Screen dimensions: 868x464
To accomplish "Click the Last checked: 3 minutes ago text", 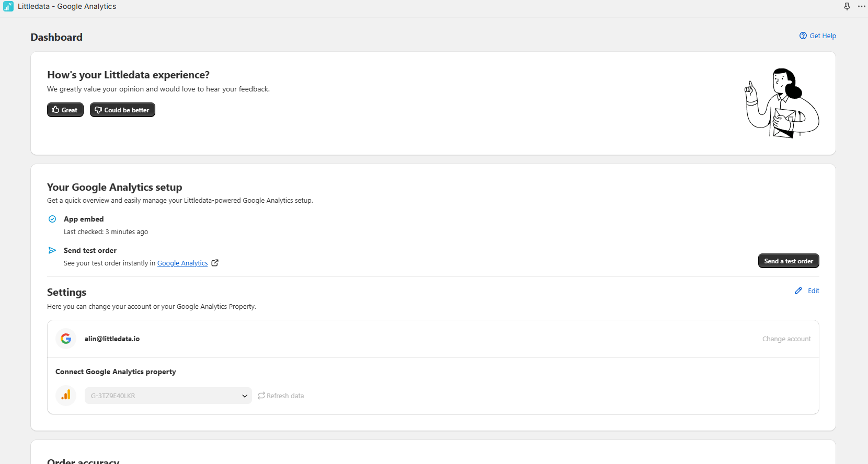I will (106, 231).
